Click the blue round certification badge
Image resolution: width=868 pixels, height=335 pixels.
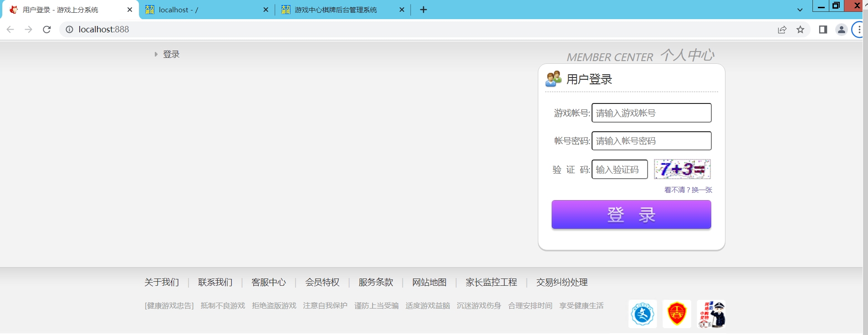coord(643,314)
